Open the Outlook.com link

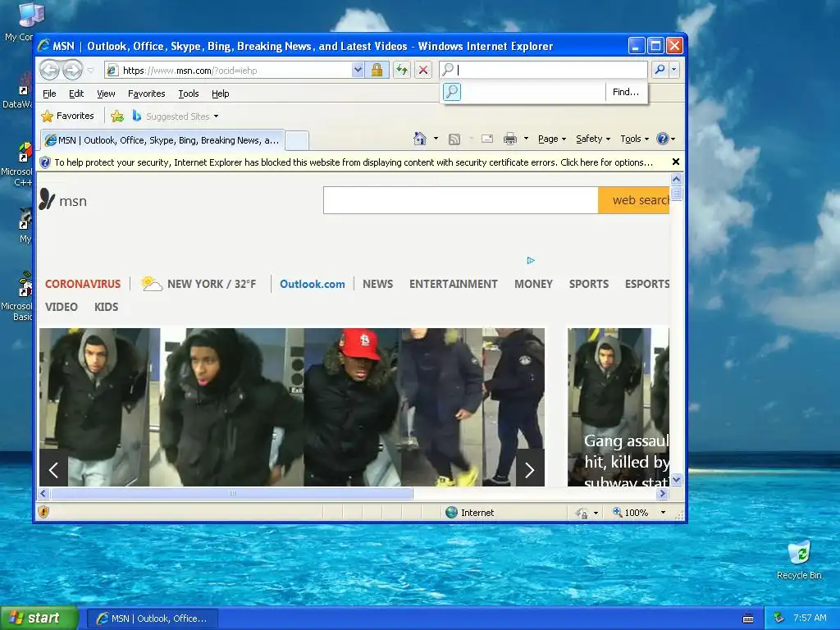tap(313, 284)
